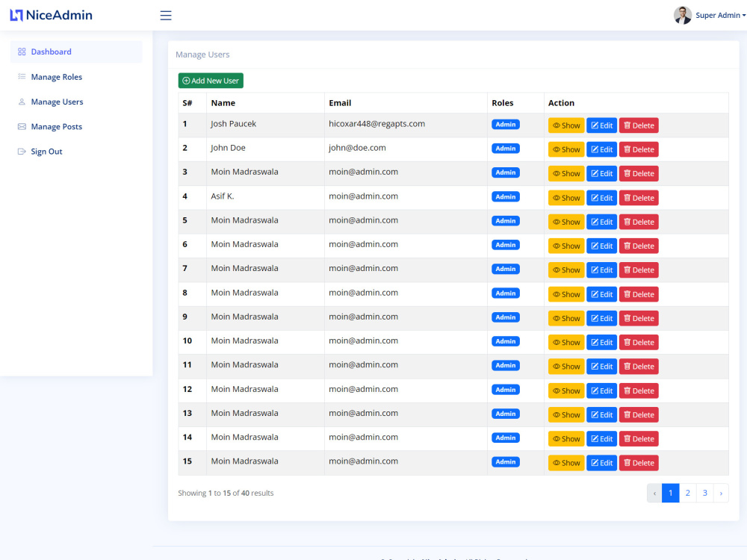Click Delete button in row 5

639,222
